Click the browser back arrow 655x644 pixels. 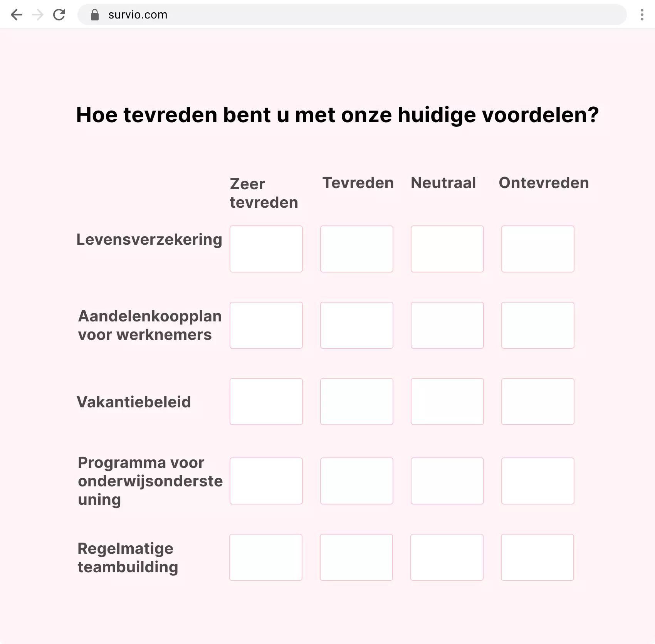click(17, 15)
